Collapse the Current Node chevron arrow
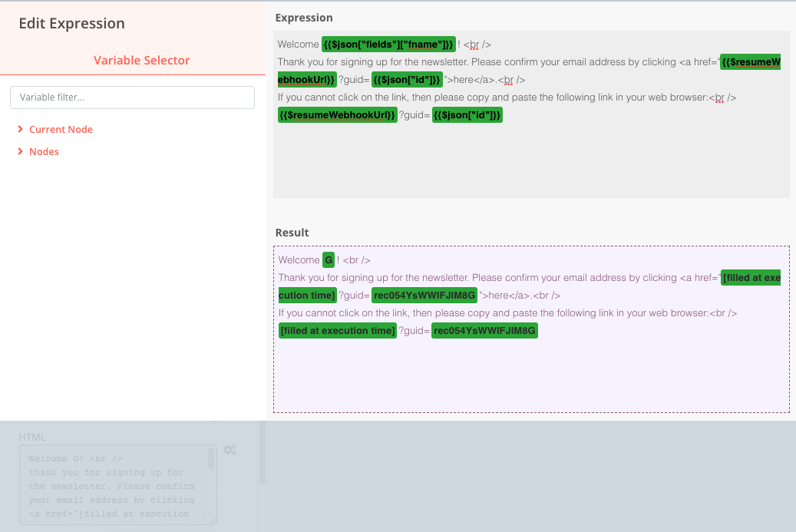 [x=21, y=129]
